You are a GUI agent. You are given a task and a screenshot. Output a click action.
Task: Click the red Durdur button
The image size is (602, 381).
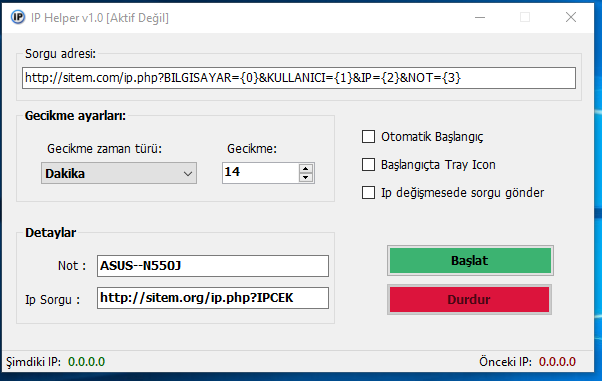470,300
